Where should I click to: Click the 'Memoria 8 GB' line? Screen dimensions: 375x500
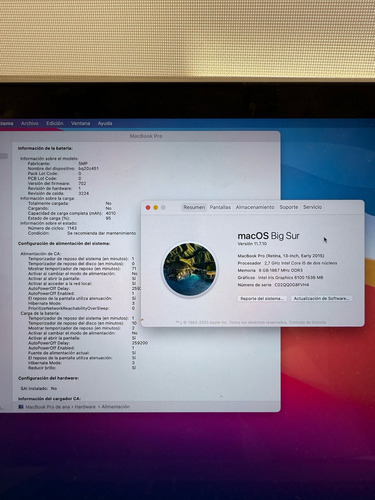[x=270, y=270]
